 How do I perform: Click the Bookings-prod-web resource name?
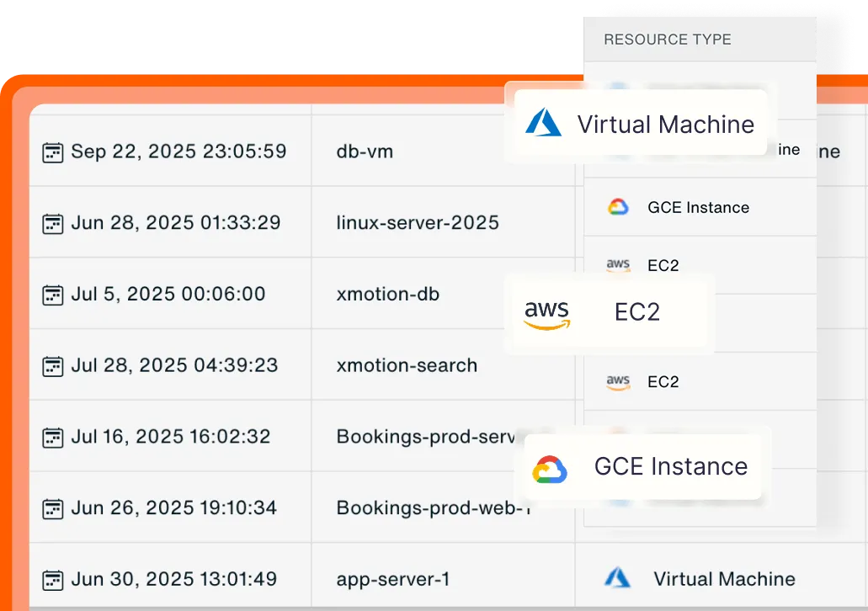click(434, 508)
